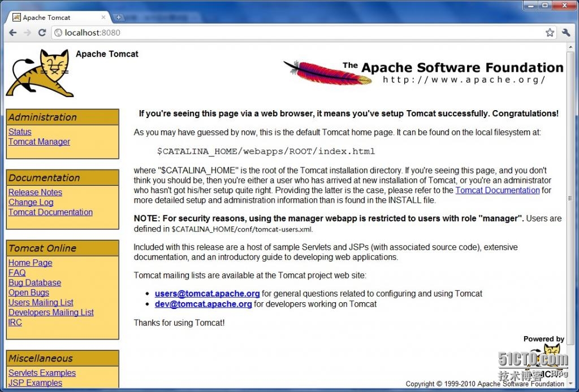Screen dimensions: 579x392
Task: Open the Open Bugs link
Action: click(29, 293)
